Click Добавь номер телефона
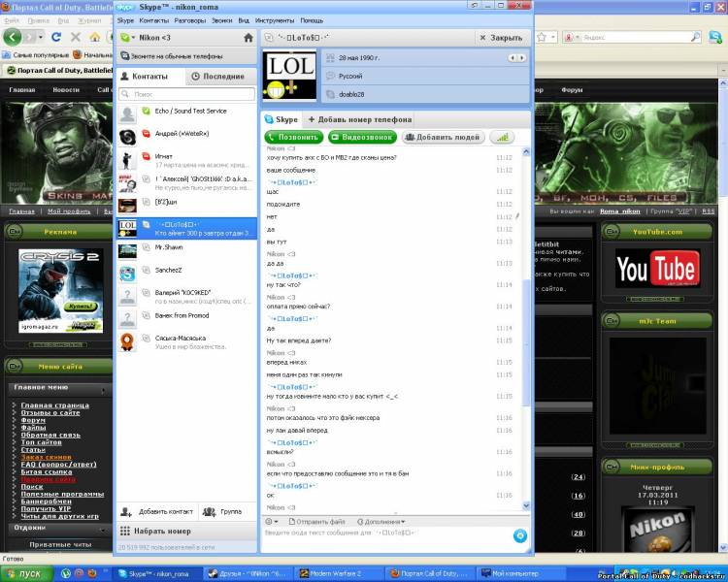 [x=360, y=119]
